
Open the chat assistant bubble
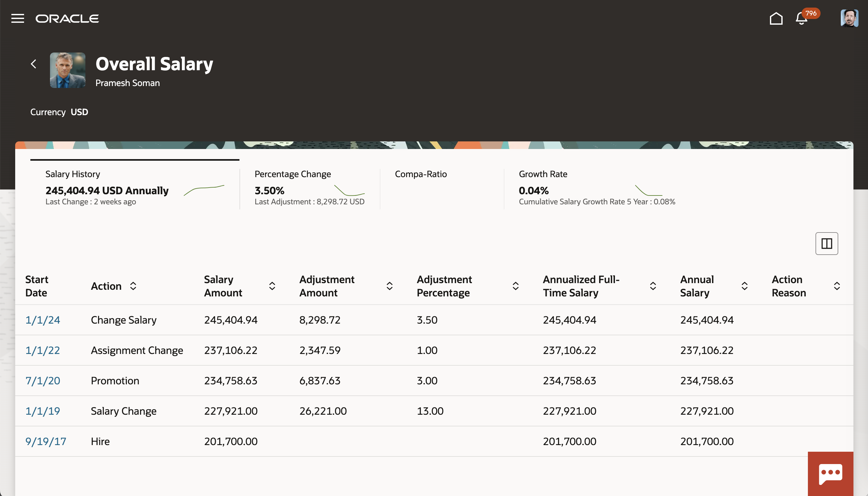point(830,474)
